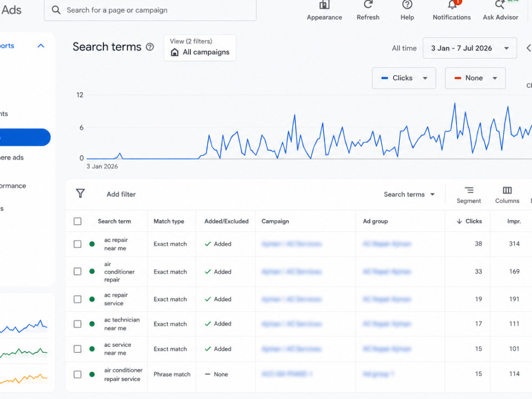532x399 pixels.
Task: Select the ac repair near me row checkbox
Action: point(77,244)
